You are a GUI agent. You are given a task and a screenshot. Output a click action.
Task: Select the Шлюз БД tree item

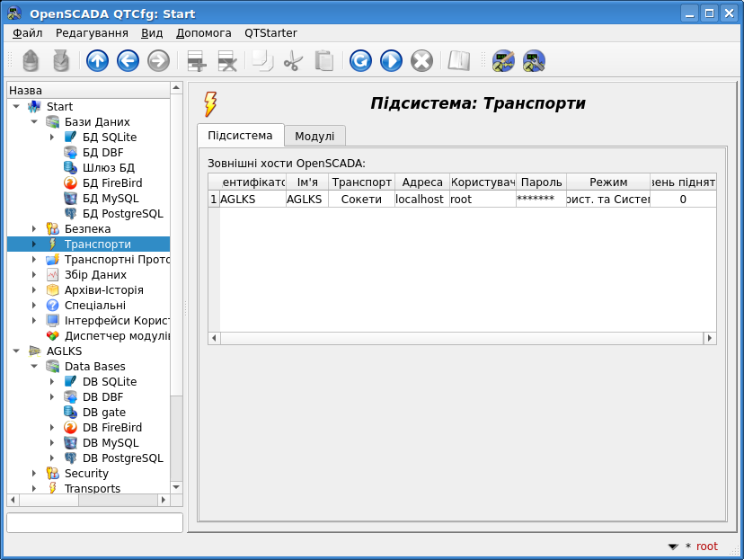coord(109,167)
